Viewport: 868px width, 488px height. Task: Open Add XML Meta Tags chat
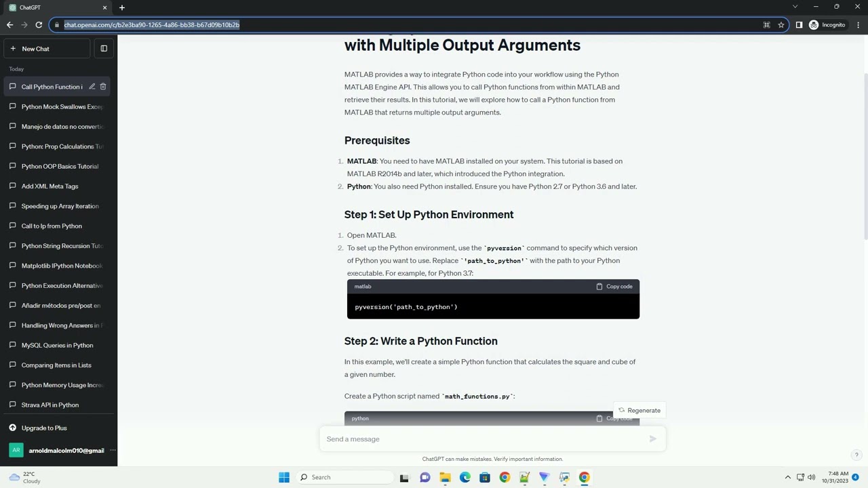[x=58, y=186]
